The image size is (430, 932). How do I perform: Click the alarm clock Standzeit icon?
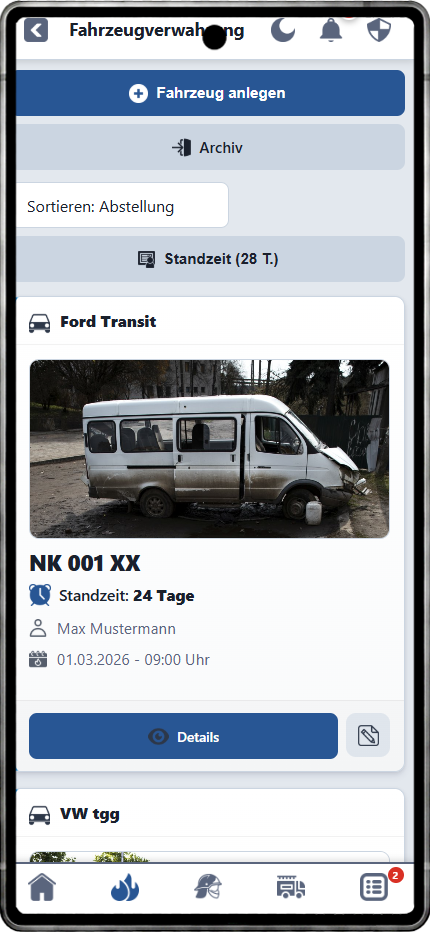click(x=40, y=595)
